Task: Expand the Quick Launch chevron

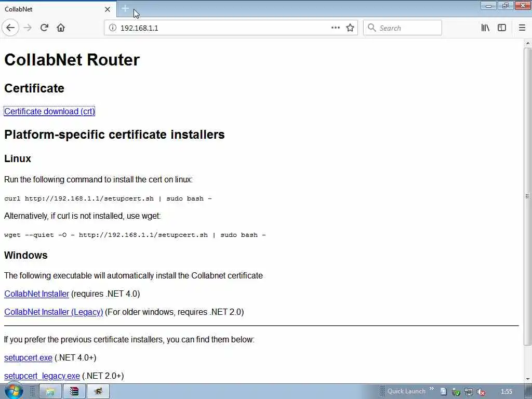Action: 431,389
